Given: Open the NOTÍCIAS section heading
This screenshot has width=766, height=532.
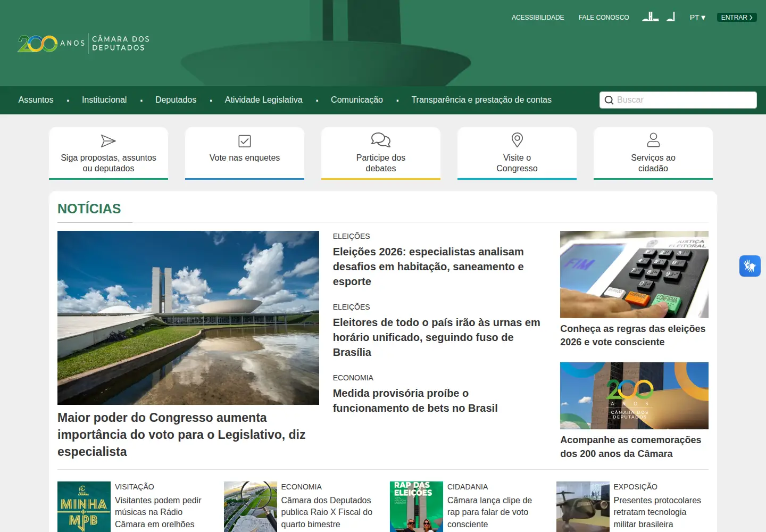Looking at the screenshot, I should tap(89, 209).
